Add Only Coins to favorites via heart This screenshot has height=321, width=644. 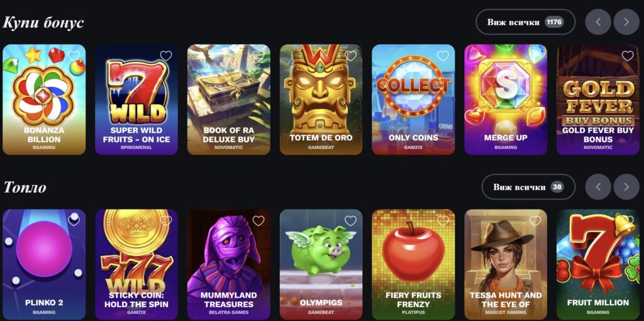pyautogui.click(x=443, y=56)
